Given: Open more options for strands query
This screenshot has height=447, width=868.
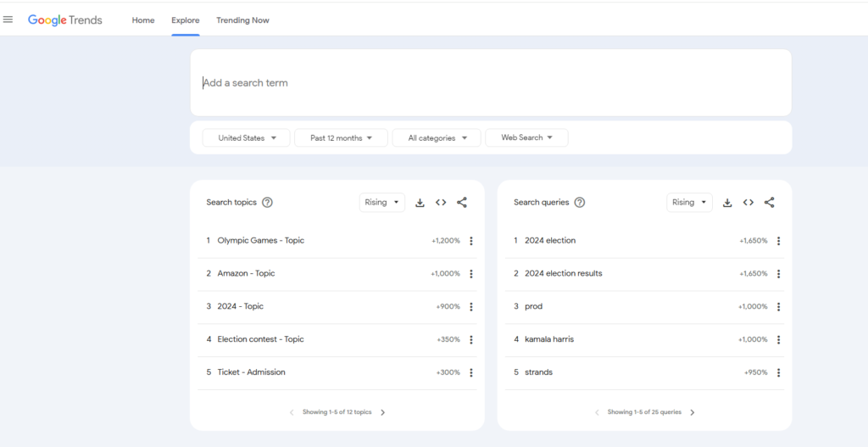Looking at the screenshot, I should click(x=778, y=372).
